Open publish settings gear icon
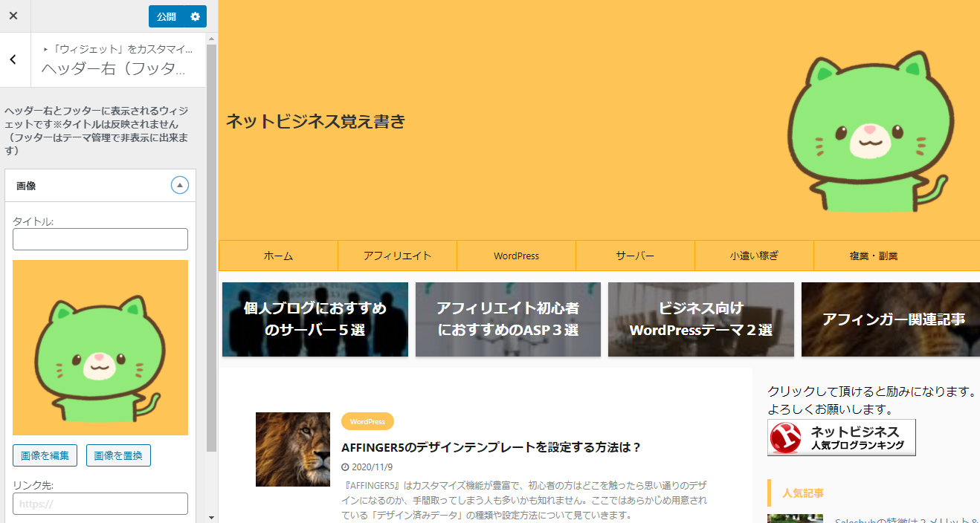 pos(196,16)
